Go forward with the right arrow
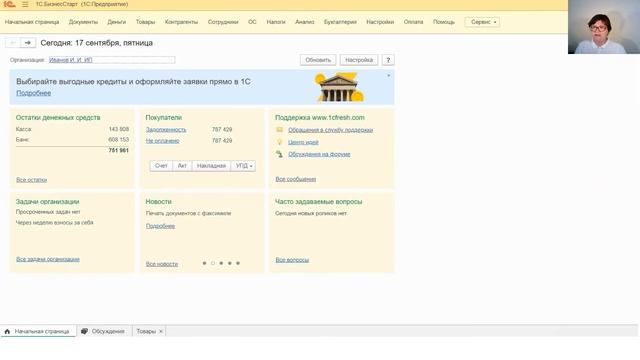The height and width of the screenshot is (360, 640). [28, 42]
